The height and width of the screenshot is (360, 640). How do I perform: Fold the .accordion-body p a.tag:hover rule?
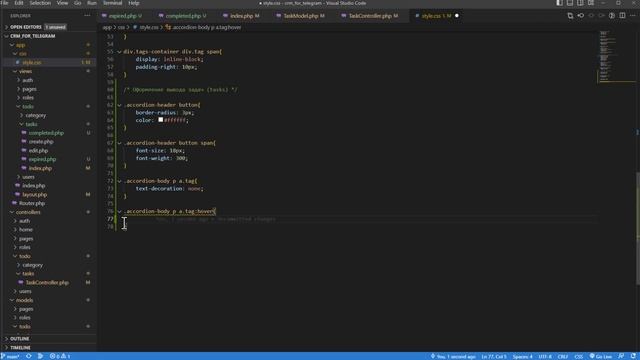119,211
